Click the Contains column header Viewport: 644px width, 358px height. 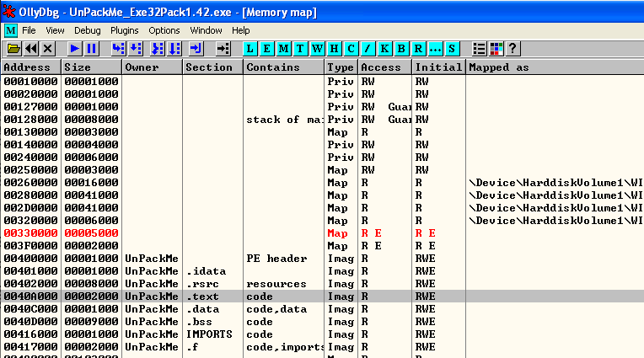pos(284,67)
